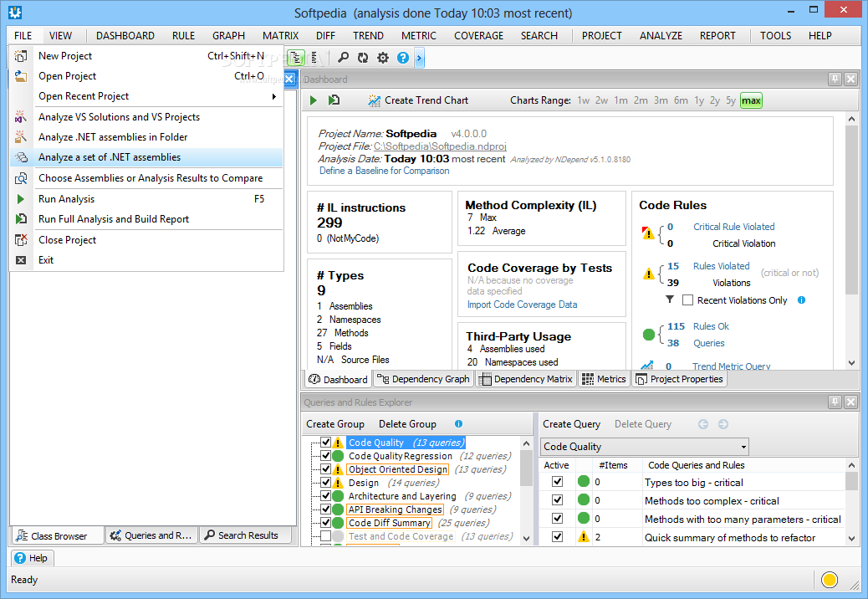Choose Run Full Analysis and Build Report
This screenshot has height=599, width=868.
(146, 219)
